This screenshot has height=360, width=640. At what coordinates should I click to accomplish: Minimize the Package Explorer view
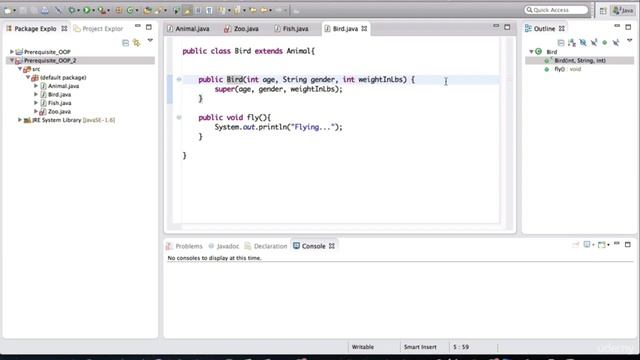138,26
